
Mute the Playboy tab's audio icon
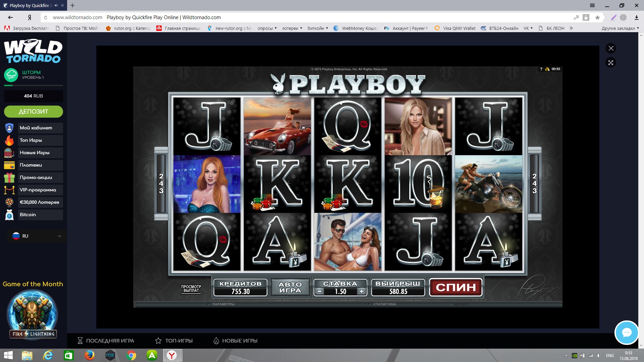(x=56, y=5)
